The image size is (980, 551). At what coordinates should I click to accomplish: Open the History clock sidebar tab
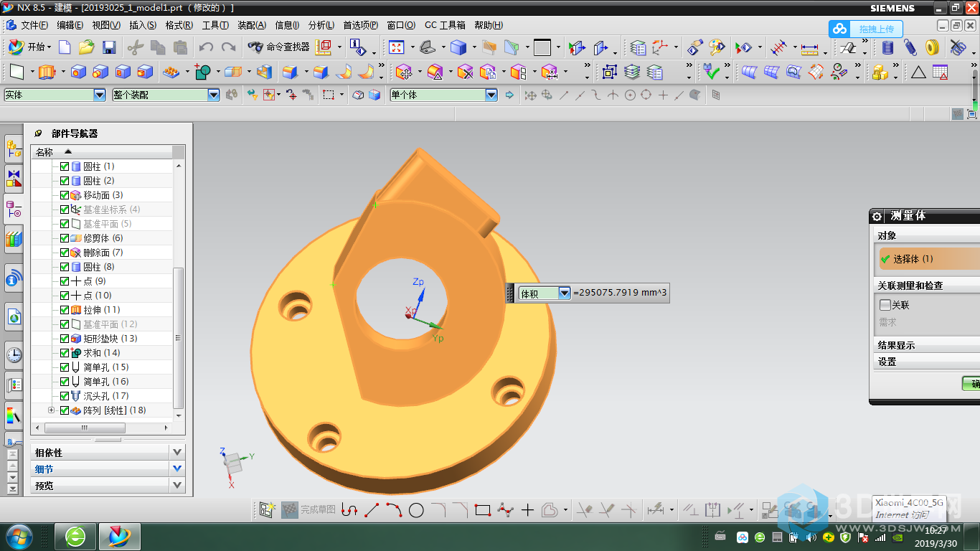pyautogui.click(x=14, y=354)
